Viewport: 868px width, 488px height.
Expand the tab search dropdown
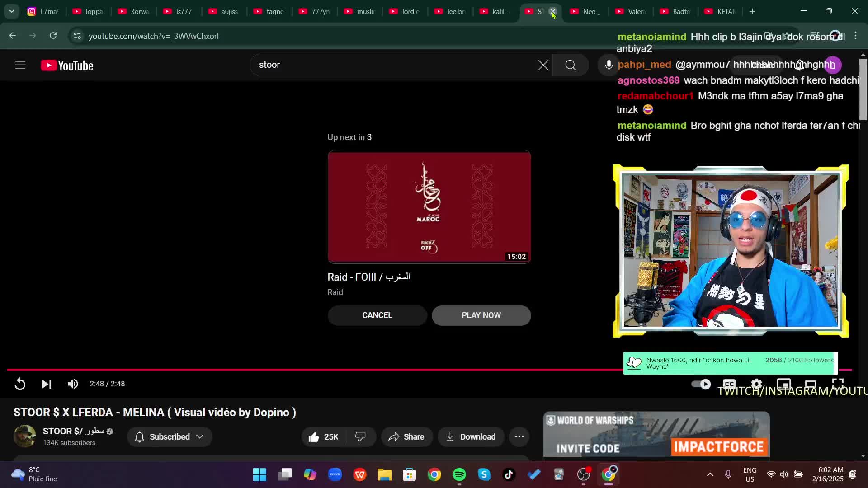12,11
